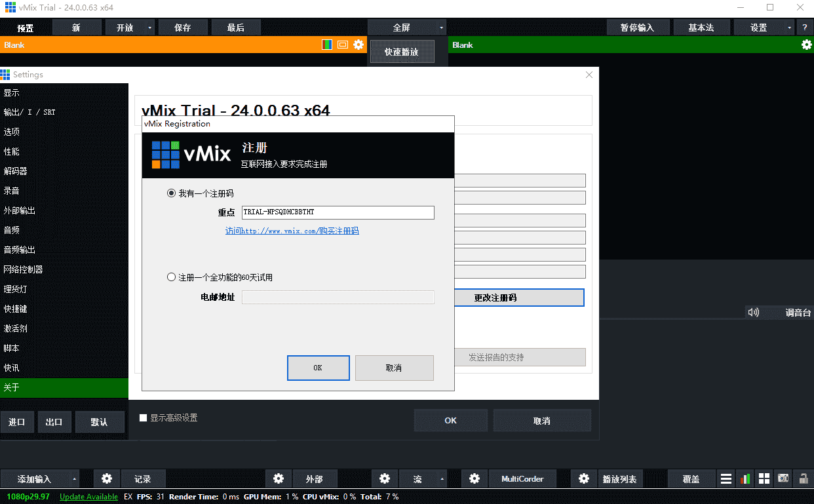
Task: Open the vmix.com purchase registration link
Action: click(x=292, y=231)
